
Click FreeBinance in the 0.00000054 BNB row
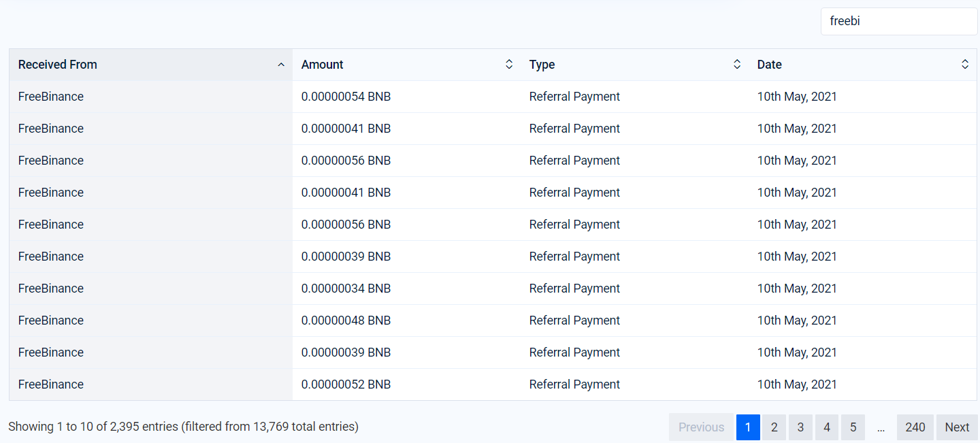click(x=51, y=97)
